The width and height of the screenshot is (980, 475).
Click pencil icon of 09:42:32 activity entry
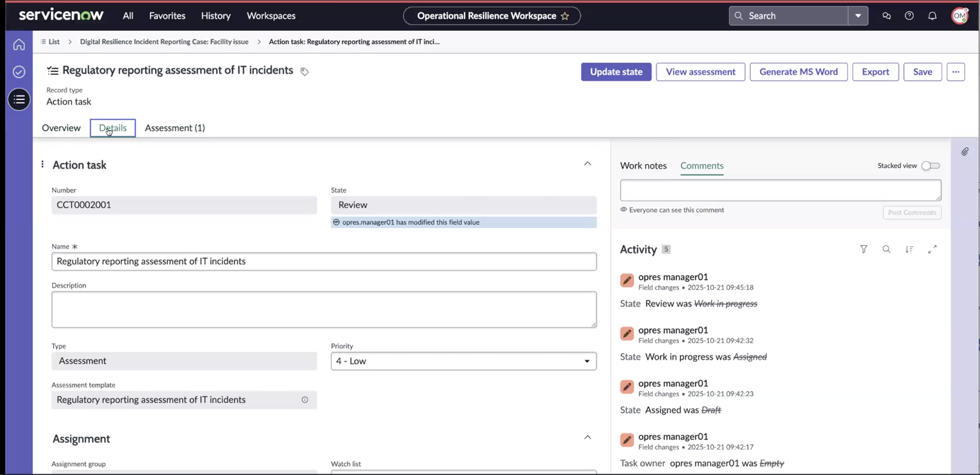(x=627, y=334)
